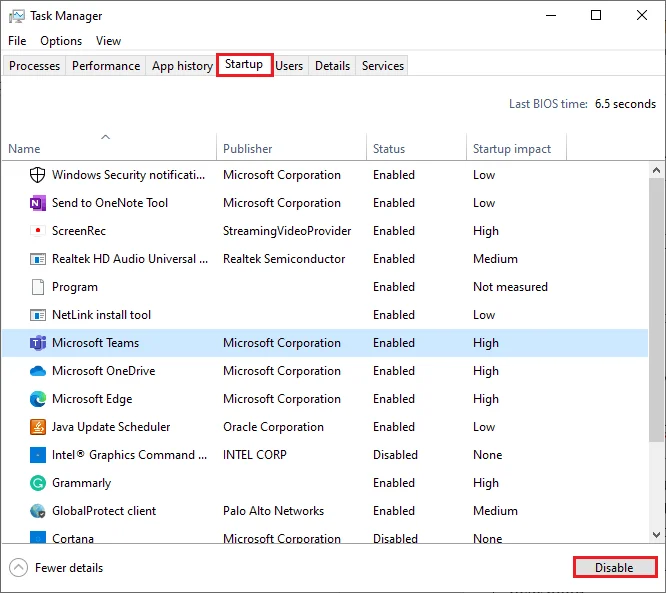Click the Windows Security notification shield icon

[37, 175]
